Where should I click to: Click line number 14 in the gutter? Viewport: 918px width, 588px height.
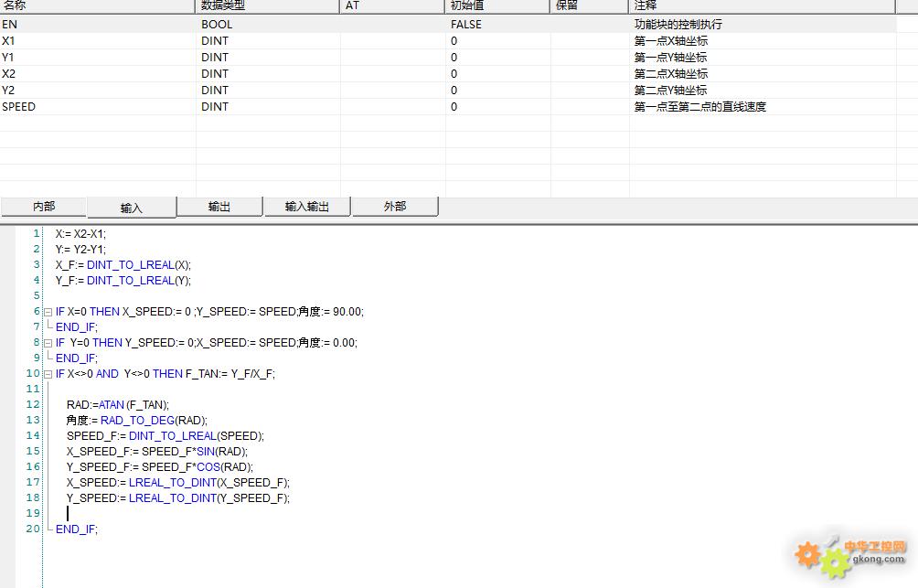click(x=33, y=436)
